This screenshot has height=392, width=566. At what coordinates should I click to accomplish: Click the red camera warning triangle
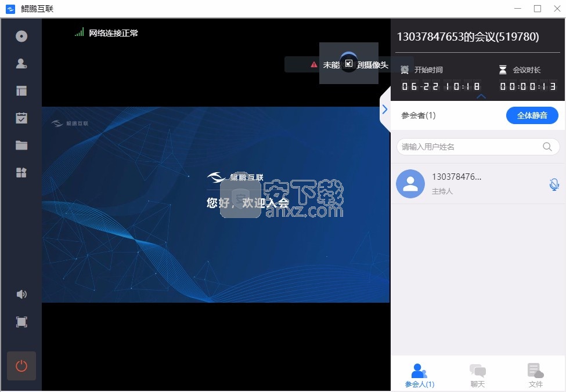(x=314, y=64)
